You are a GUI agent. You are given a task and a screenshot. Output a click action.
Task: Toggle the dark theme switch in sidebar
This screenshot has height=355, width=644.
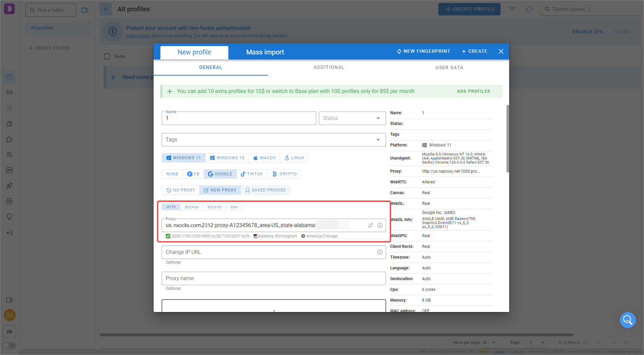click(x=9, y=346)
